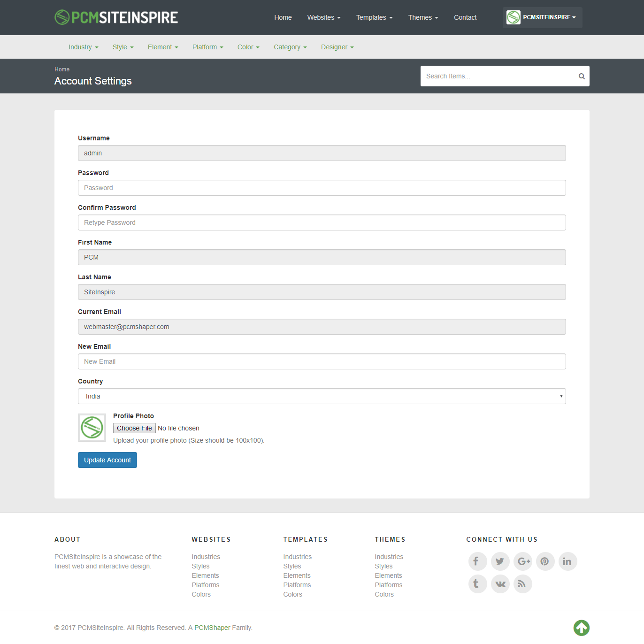The height and width of the screenshot is (644, 644).
Task: Open the Contact page link
Action: coord(465,17)
